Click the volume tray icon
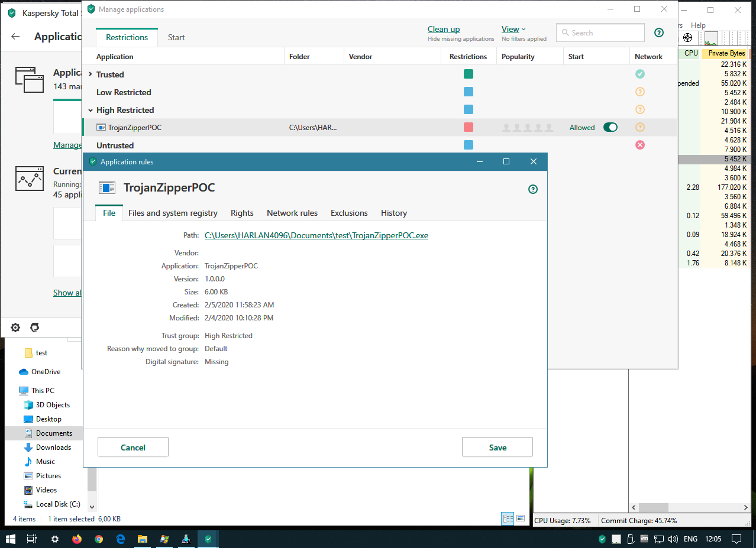 [673, 539]
